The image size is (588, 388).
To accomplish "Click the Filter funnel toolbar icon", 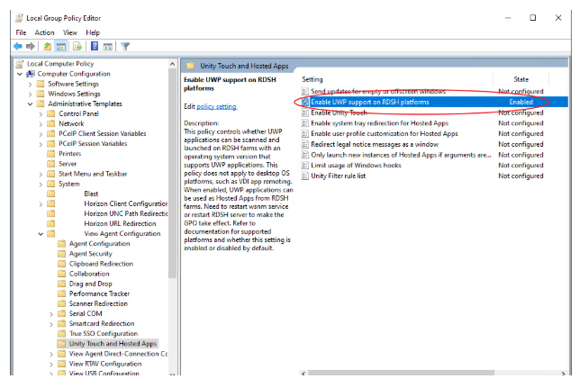I will click(125, 46).
